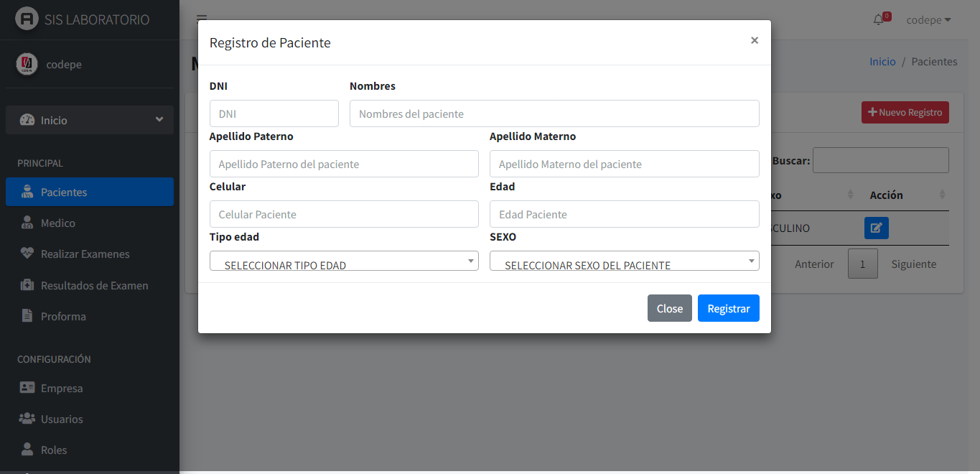Open Medico menu item
This screenshot has height=474, width=980.
(x=90, y=223)
